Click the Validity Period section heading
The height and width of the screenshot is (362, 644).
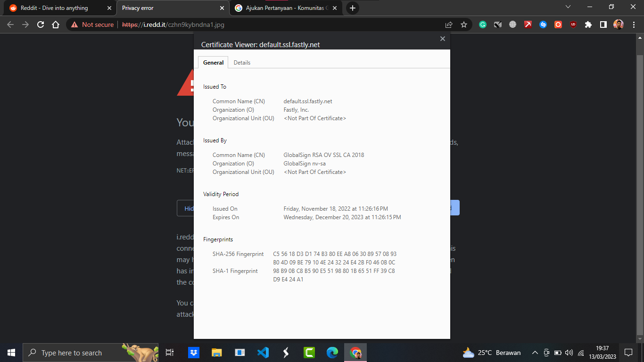221,194
